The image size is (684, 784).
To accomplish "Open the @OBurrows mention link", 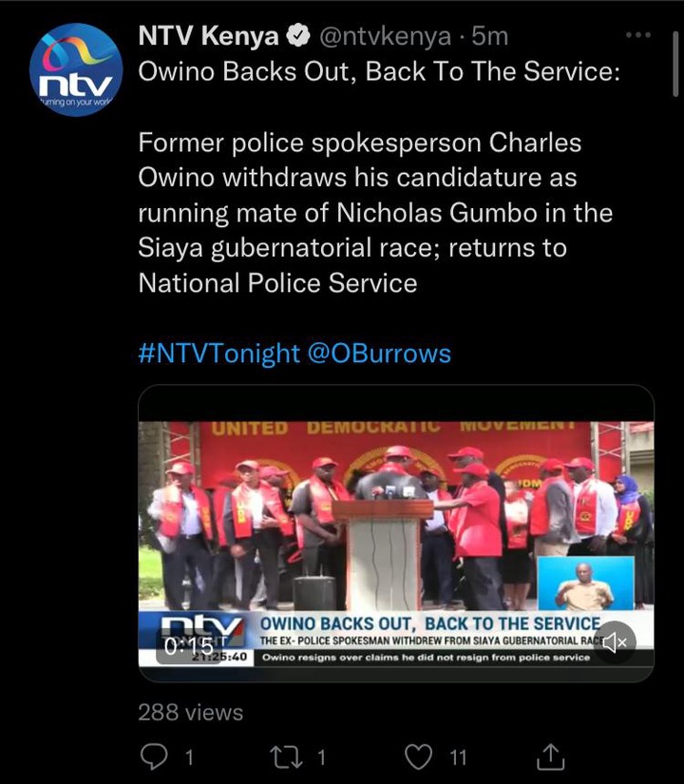I will click(379, 353).
